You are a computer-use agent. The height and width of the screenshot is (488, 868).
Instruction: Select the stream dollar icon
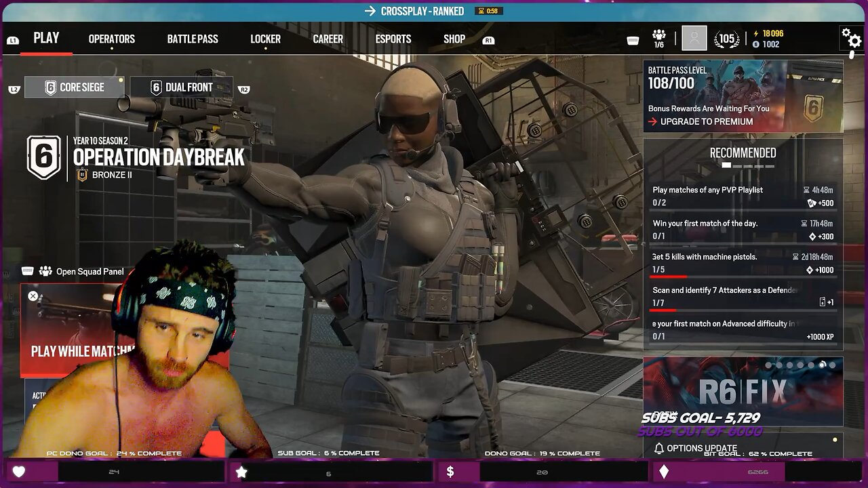point(450,472)
